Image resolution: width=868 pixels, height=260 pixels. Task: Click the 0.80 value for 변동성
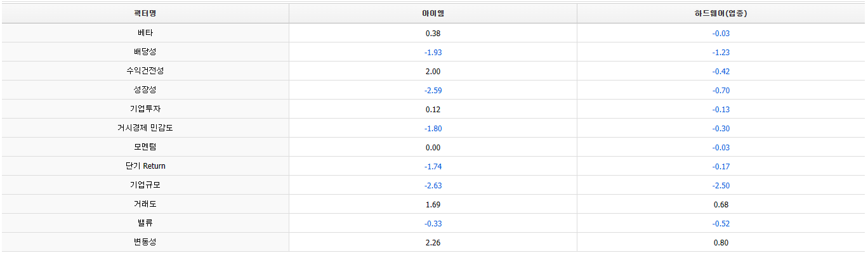(721, 242)
